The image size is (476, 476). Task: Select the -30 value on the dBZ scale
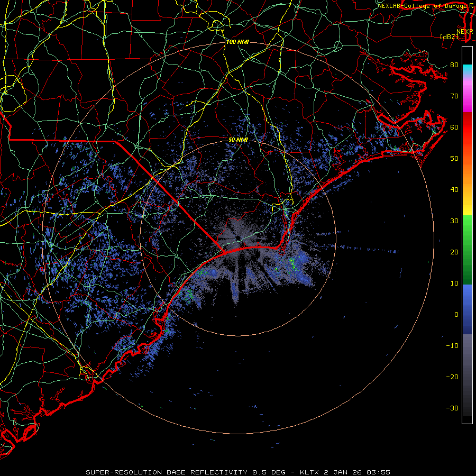coord(452,408)
